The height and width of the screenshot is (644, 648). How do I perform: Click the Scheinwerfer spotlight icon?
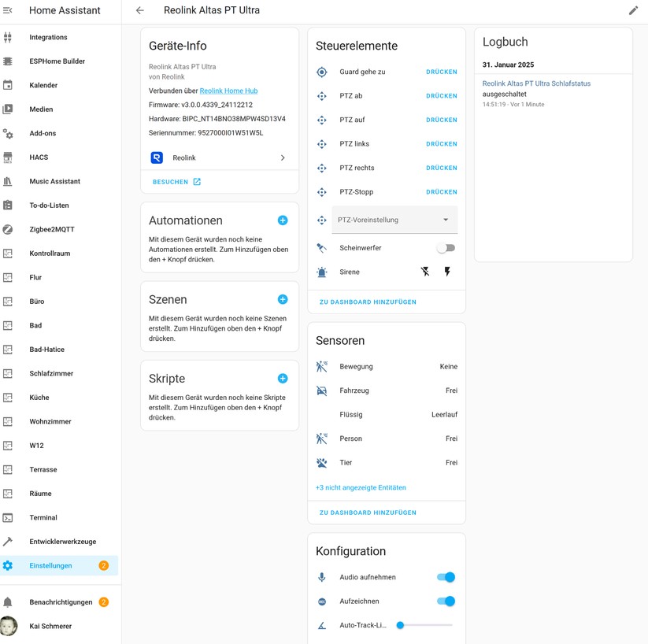tap(321, 248)
